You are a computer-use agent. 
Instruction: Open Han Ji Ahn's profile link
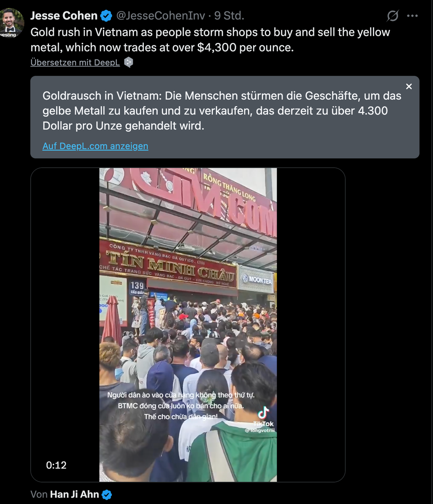74,494
